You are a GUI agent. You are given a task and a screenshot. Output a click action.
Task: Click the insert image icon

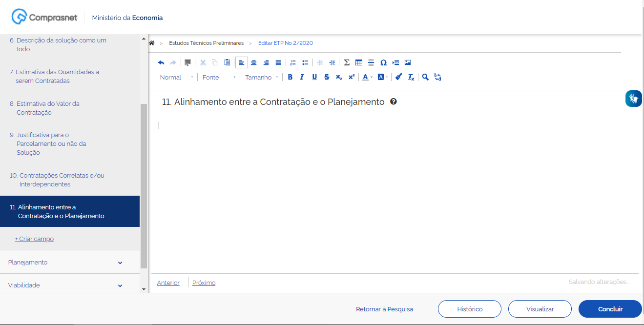[408, 62]
